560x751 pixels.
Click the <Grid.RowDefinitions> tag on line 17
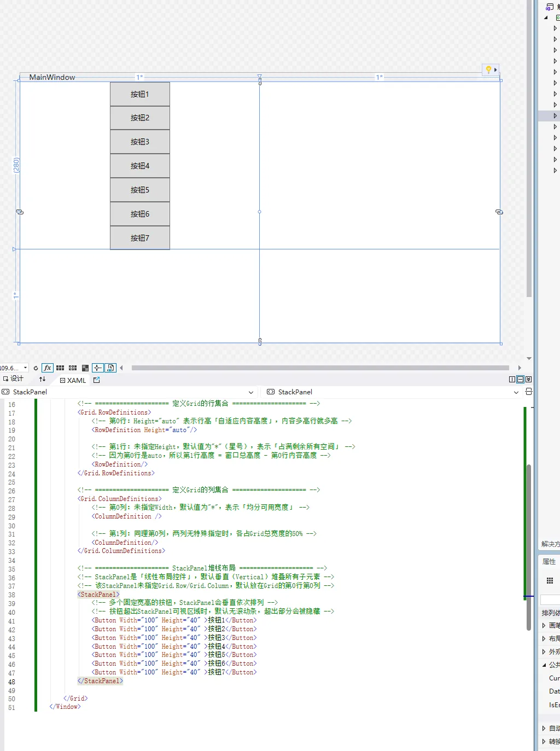tap(114, 412)
